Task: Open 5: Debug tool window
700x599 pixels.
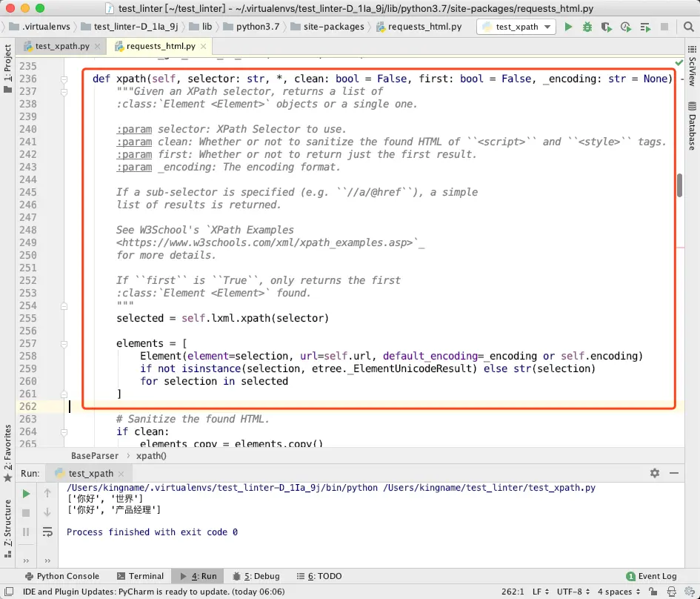Action: point(256,576)
